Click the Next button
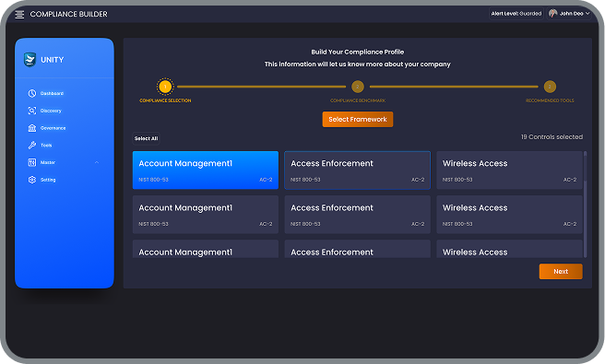This screenshot has height=364, width=605. click(561, 272)
